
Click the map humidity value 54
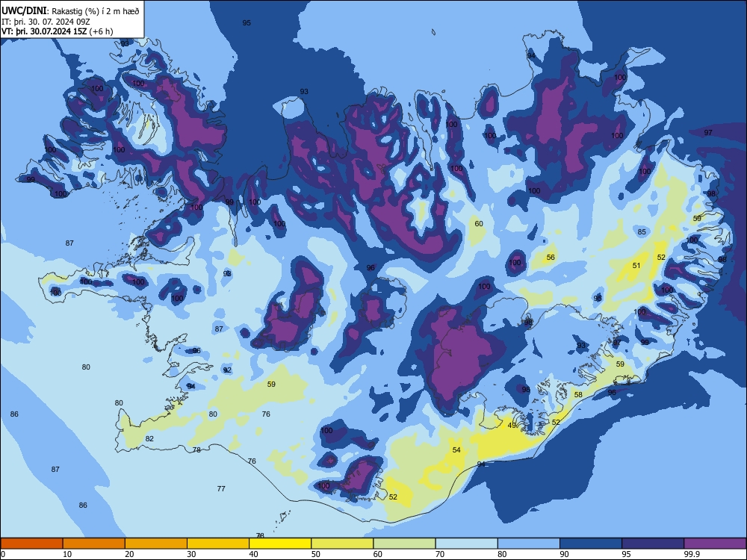click(x=456, y=450)
